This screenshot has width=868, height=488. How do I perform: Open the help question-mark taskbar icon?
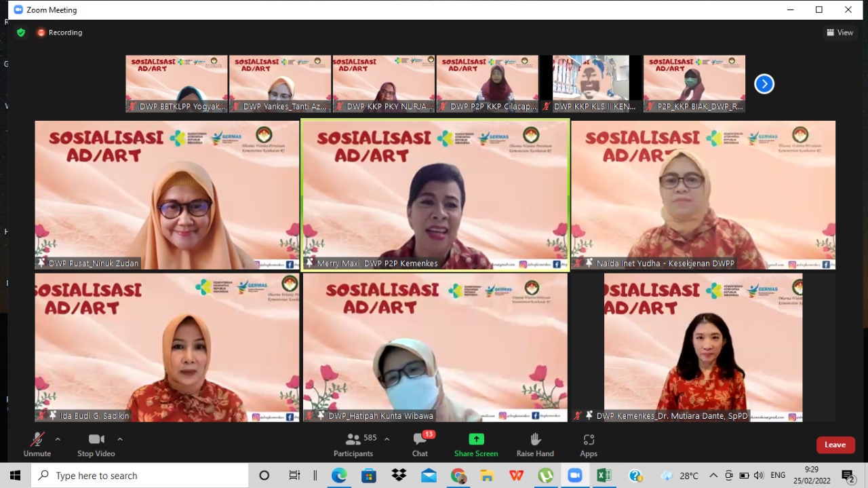click(x=635, y=476)
